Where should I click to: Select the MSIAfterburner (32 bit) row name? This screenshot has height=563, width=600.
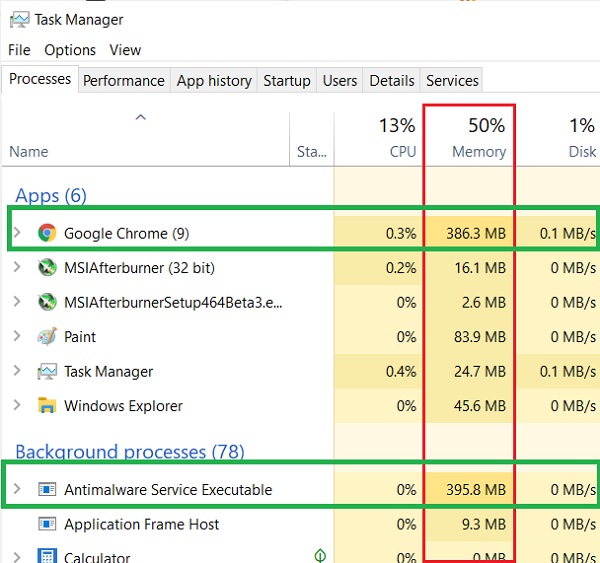tap(139, 268)
